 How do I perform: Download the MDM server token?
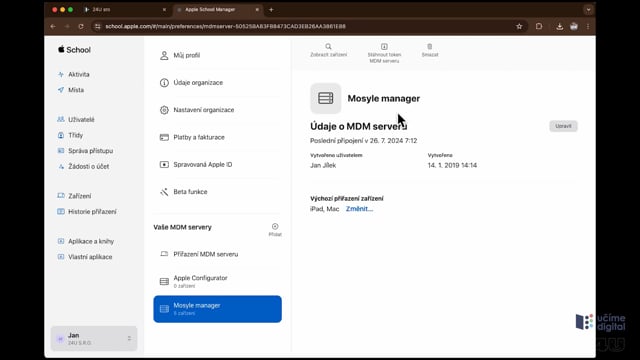(384, 53)
